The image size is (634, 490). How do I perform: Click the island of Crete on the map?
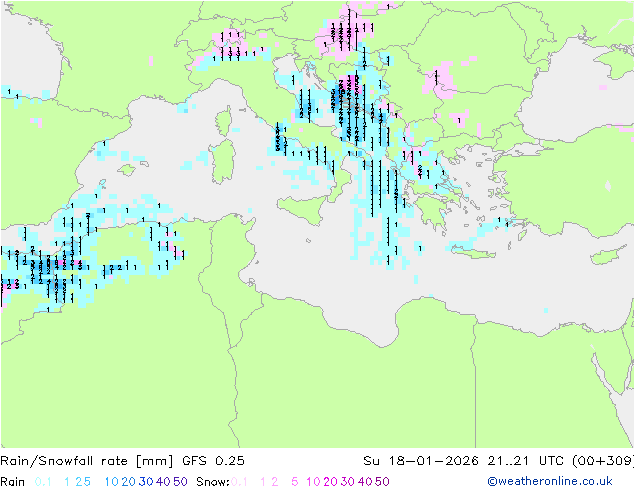(x=472, y=252)
